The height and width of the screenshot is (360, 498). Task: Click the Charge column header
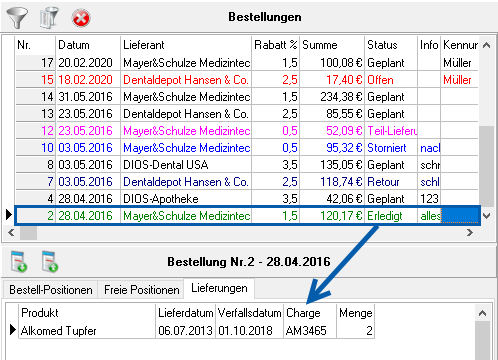click(x=310, y=313)
